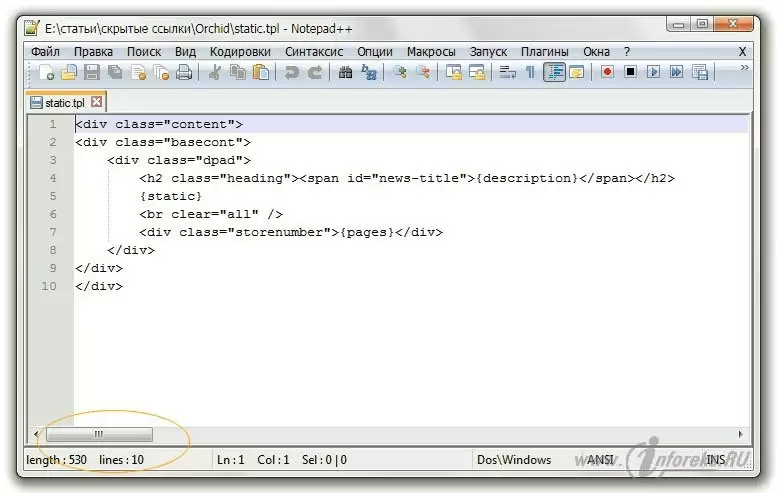The image size is (778, 493).
Task: Select the static.tpl document tab
Action: pos(64,102)
